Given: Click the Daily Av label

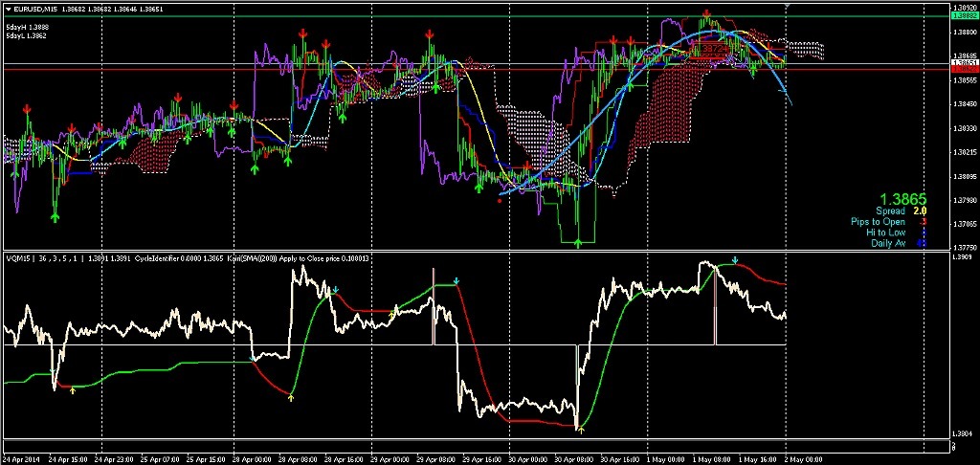Looking at the screenshot, I should click(x=888, y=243).
